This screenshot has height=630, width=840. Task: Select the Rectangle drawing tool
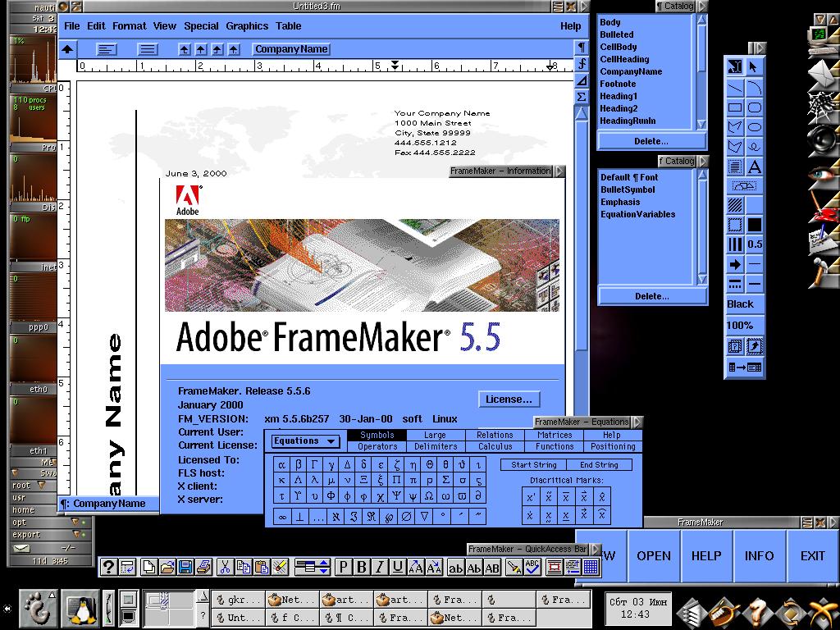735,107
